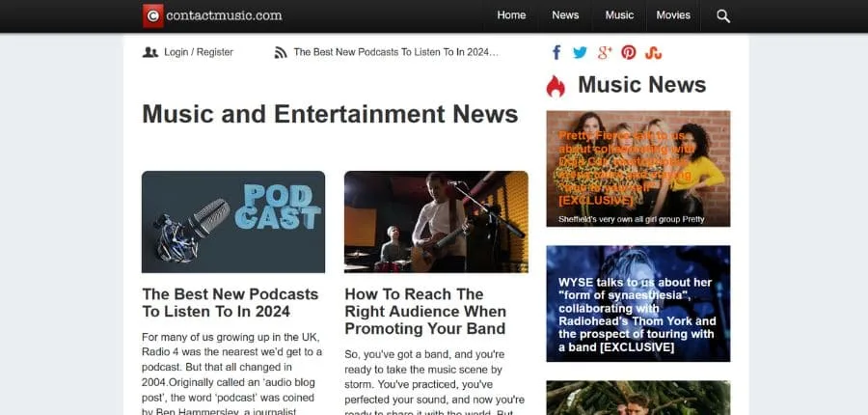Click the flame icon beside Music News
This screenshot has width=868, height=415.
pyautogui.click(x=556, y=86)
